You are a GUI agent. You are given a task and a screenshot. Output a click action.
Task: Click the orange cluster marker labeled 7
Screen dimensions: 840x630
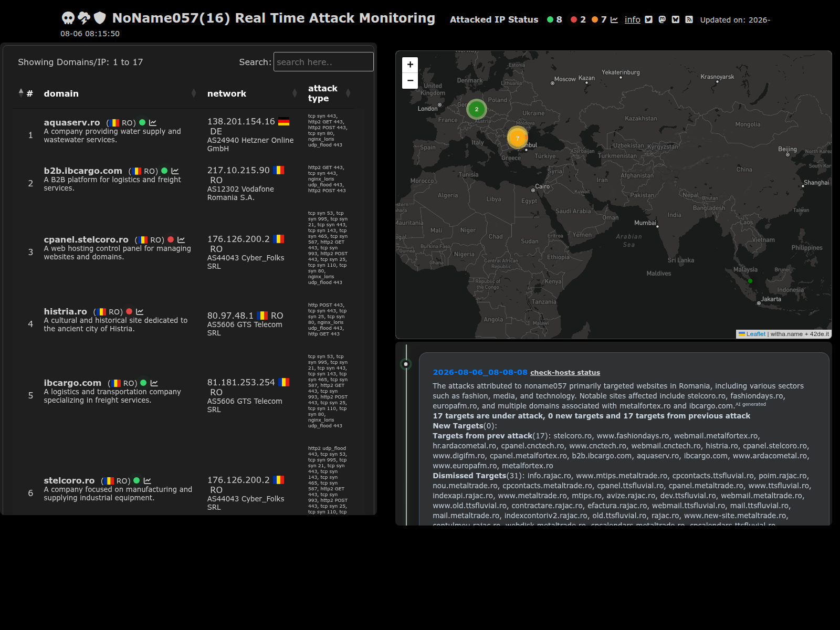518,138
